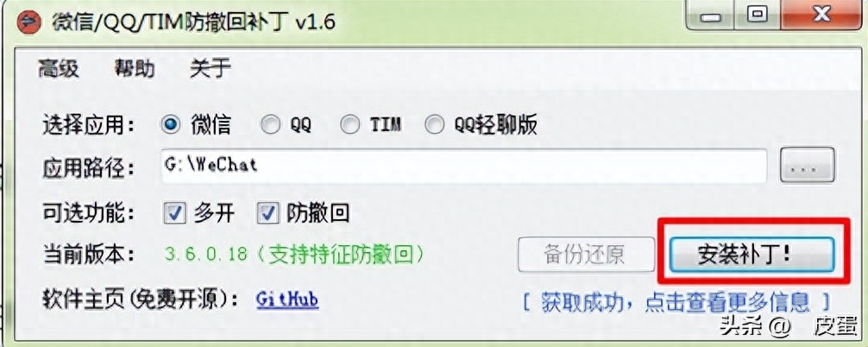Open the 高级 menu
The width and height of the screenshot is (868, 347).
(58, 69)
